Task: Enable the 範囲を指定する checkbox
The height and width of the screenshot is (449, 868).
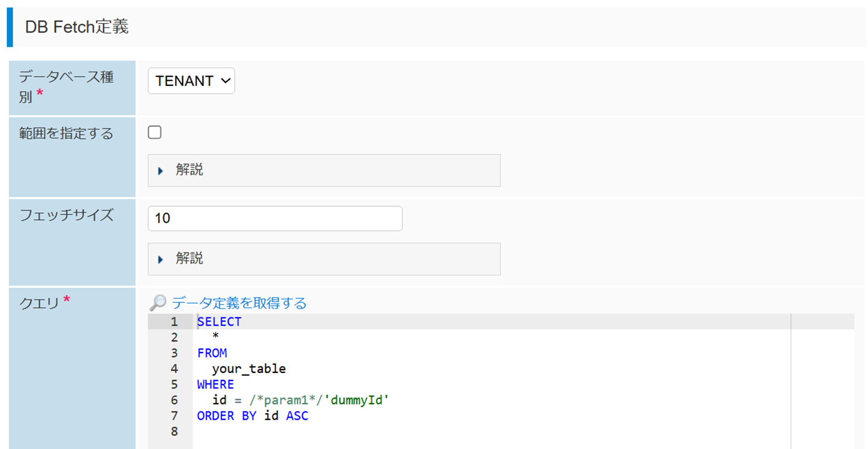Action: 155,133
